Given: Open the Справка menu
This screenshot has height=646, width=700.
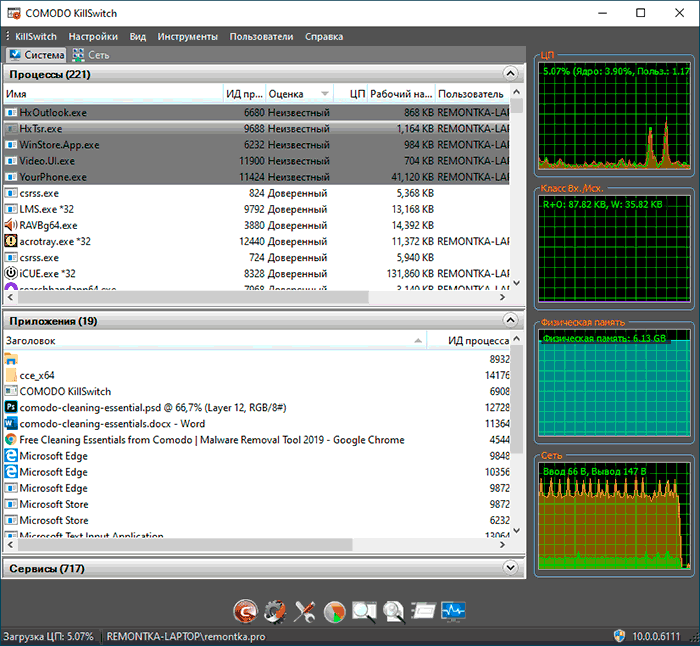Looking at the screenshot, I should (x=324, y=37).
